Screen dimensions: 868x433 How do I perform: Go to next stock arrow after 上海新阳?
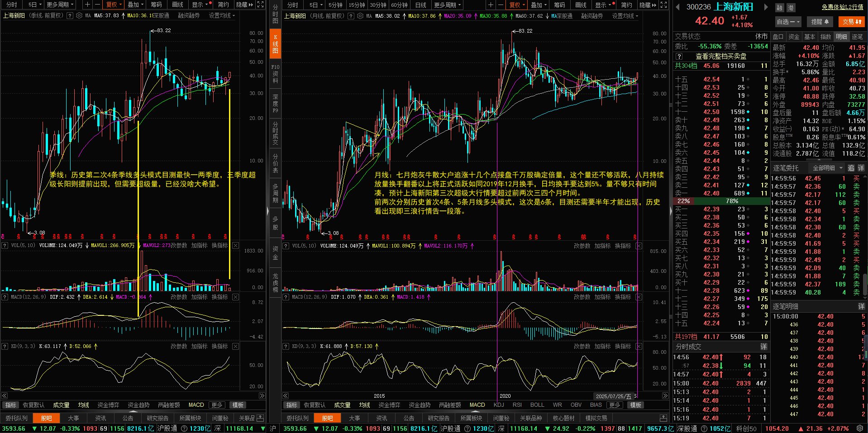click(766, 7)
